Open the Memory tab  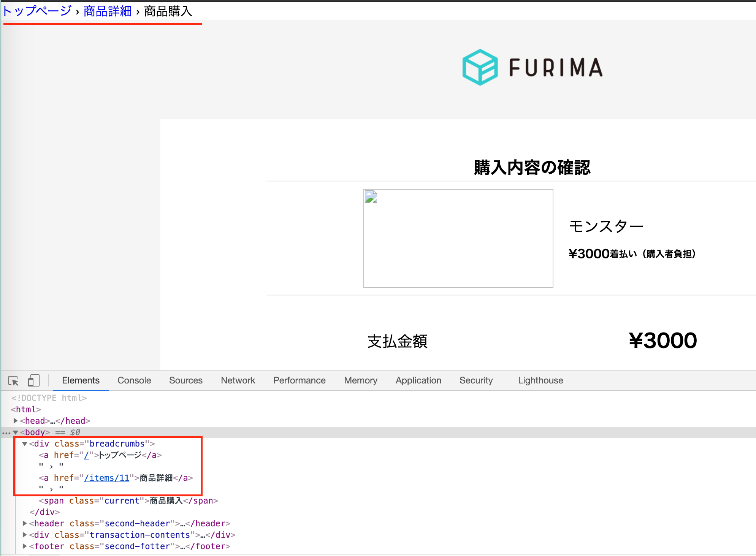pos(360,380)
